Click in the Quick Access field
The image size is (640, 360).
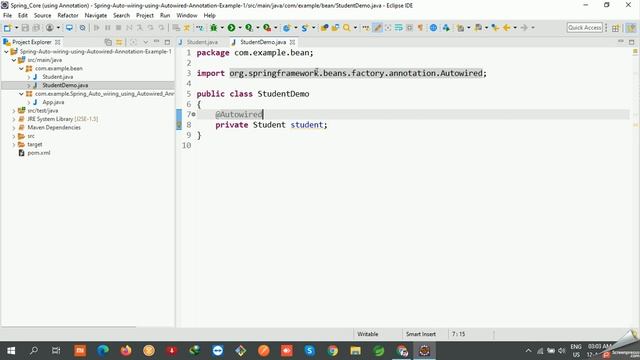(x=584, y=28)
